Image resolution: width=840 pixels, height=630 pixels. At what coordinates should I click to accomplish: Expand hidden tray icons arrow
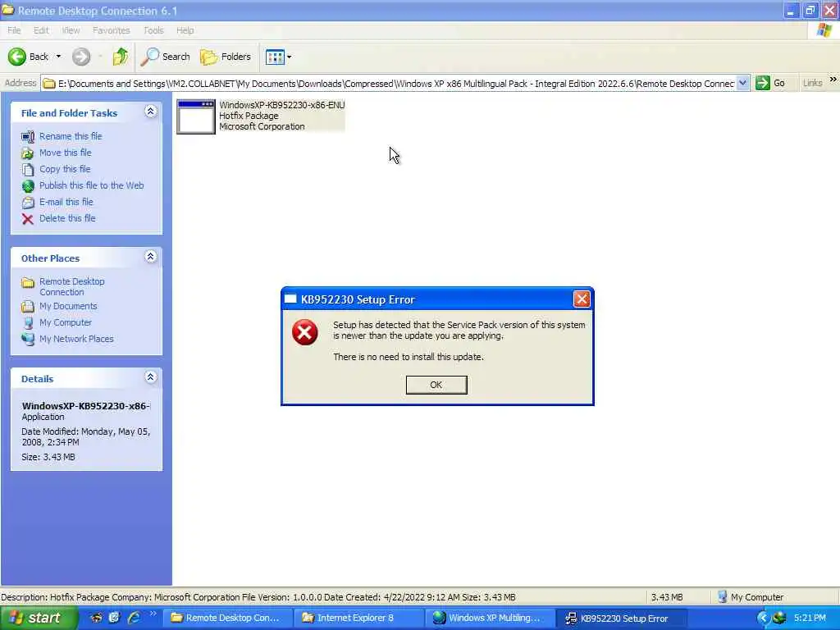click(x=763, y=619)
